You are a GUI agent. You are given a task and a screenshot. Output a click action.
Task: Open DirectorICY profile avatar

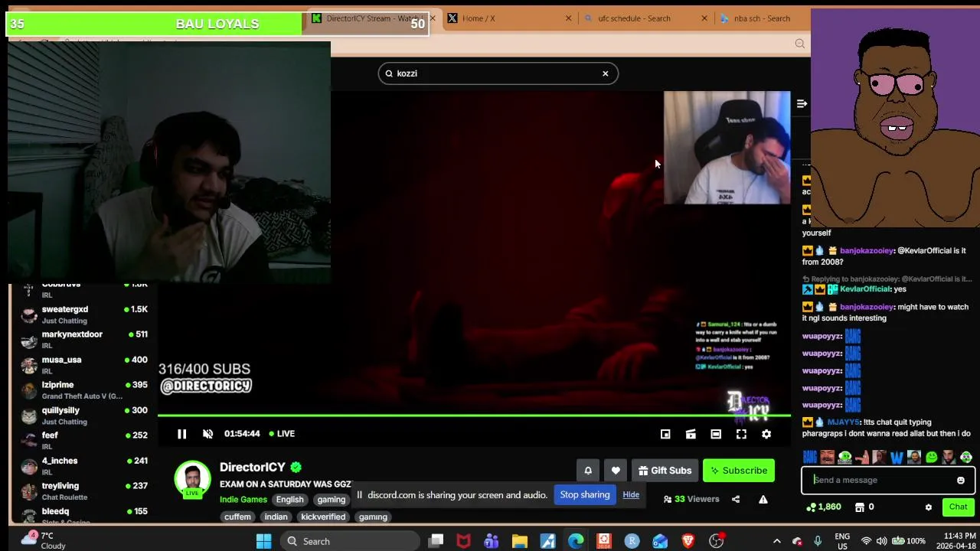(192, 479)
